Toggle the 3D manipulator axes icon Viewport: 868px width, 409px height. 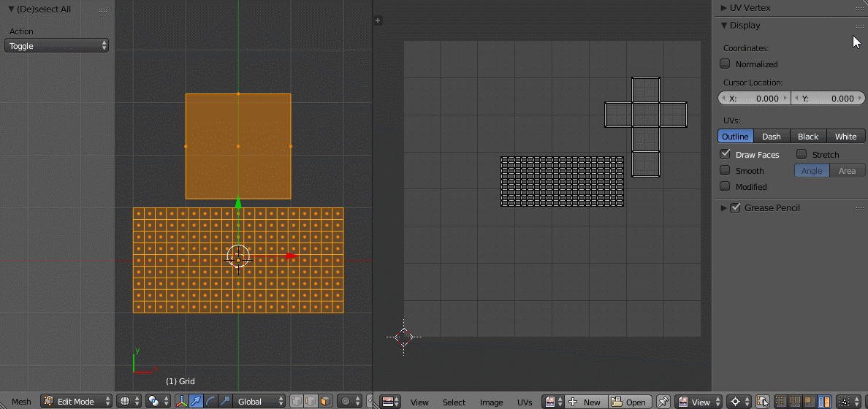pyautogui.click(x=181, y=402)
